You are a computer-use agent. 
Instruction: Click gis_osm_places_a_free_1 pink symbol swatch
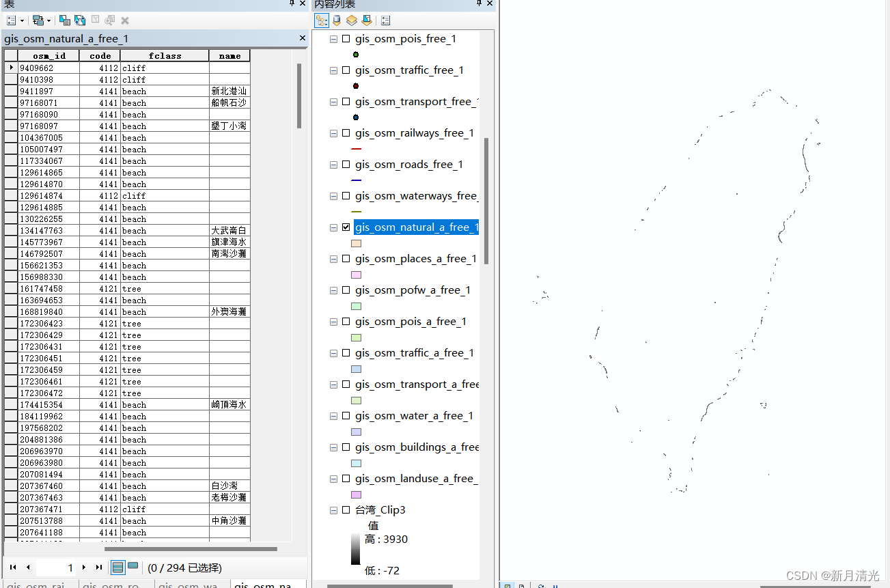pos(356,275)
